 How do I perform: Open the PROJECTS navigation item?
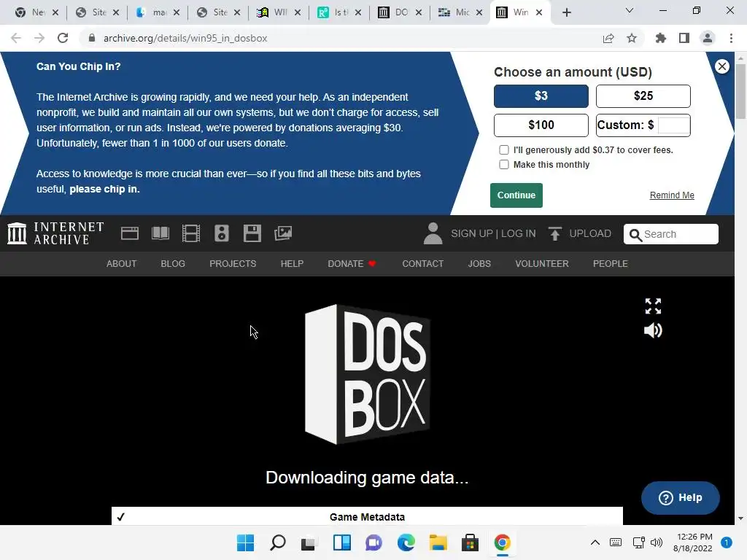click(233, 264)
